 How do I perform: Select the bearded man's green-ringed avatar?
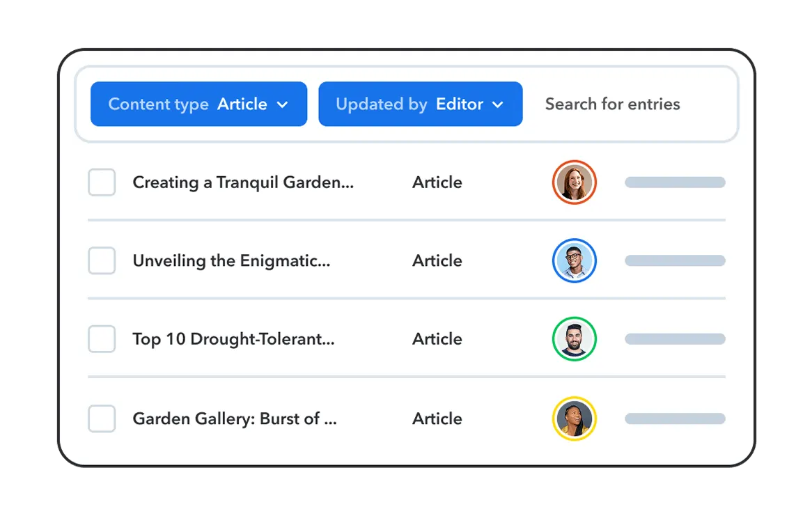coord(574,339)
